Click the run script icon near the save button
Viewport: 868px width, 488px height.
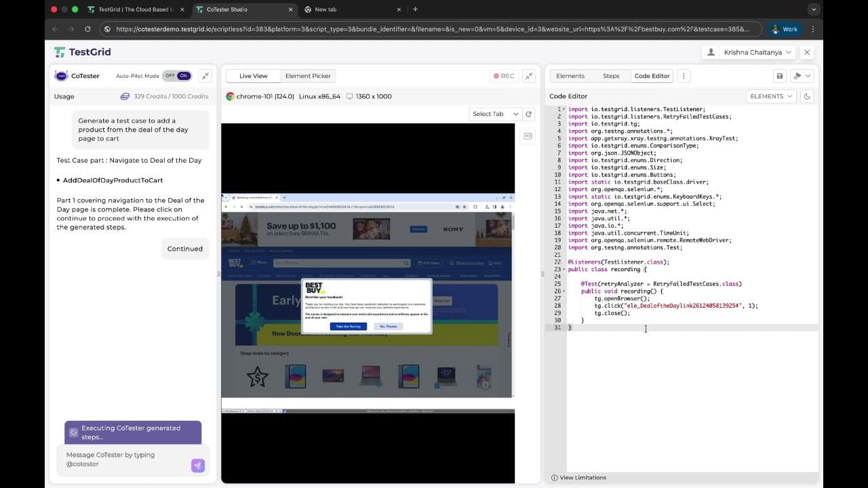click(796, 76)
